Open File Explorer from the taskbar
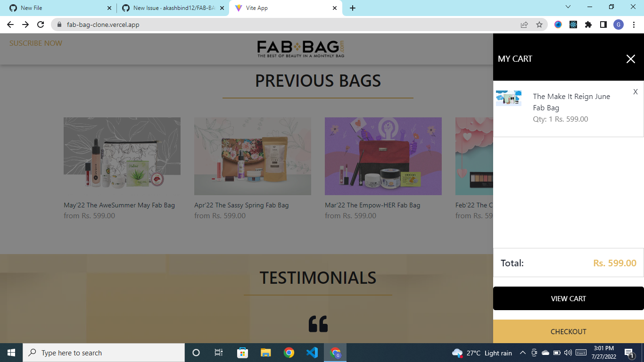 click(266, 353)
